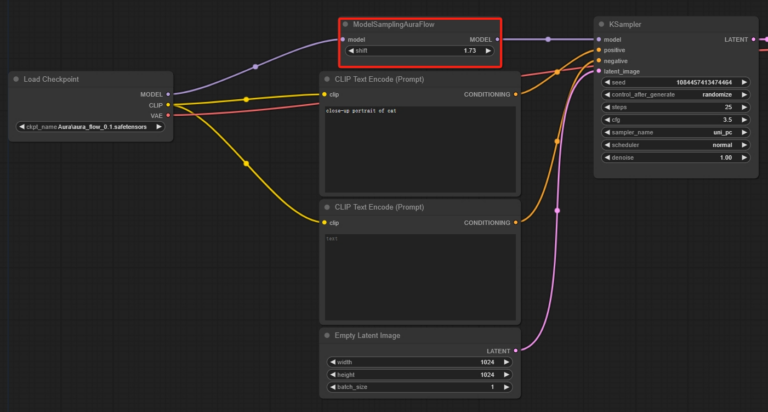Open the ckpt_name checkpoint selector
The height and width of the screenshot is (412, 768).
pyautogui.click(x=90, y=127)
